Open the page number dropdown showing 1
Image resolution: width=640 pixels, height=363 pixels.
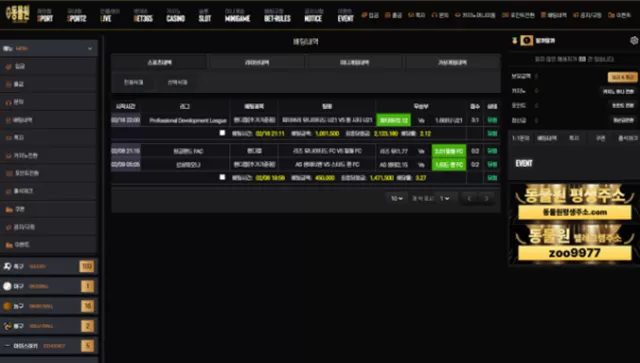point(444,198)
